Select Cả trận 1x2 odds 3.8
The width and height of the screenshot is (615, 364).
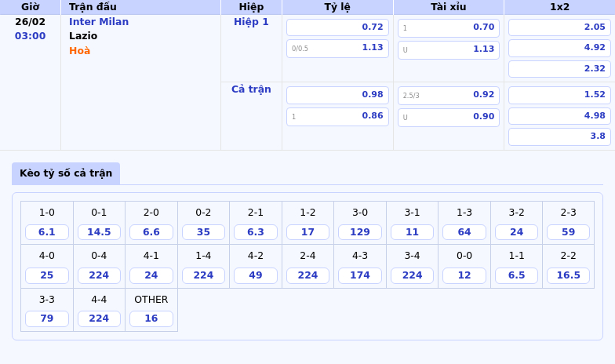560,136
